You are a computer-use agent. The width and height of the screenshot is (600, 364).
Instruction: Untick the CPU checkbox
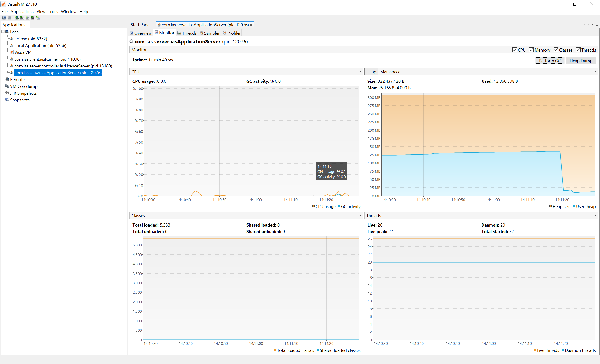(x=514, y=50)
